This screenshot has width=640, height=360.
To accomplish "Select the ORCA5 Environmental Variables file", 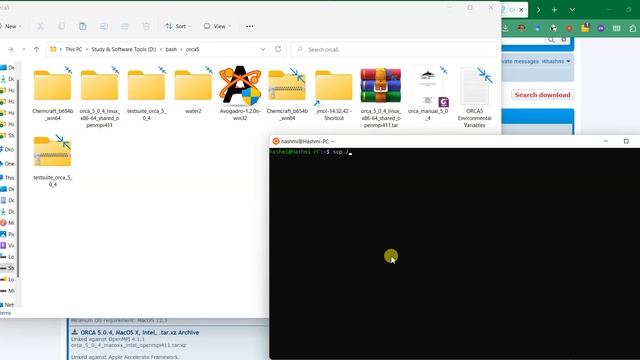I will [474, 98].
